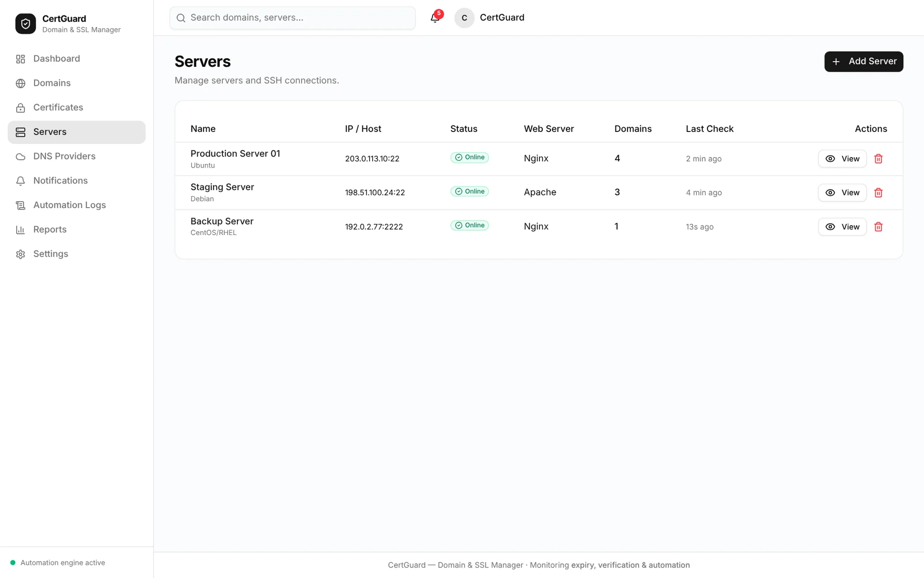The image size is (924, 578).
Task: Click the Automation Logs icon in sidebar
Action: pyautogui.click(x=20, y=206)
